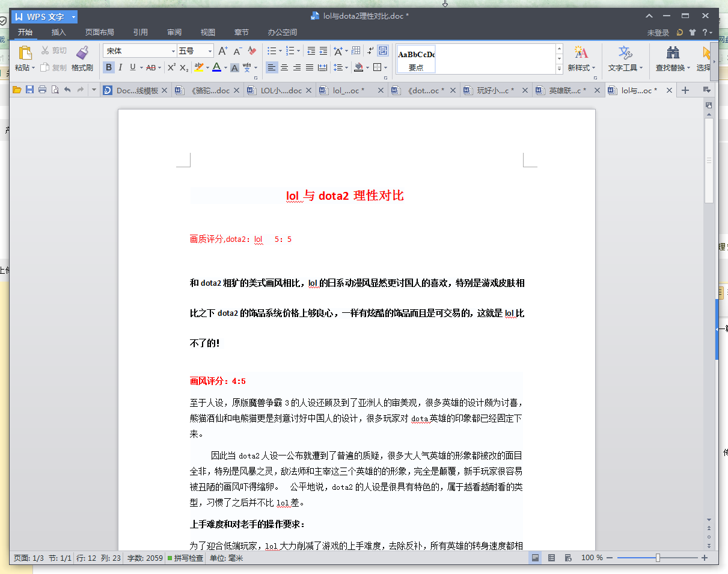Toggle strikethrough AB button

[x=151, y=67]
